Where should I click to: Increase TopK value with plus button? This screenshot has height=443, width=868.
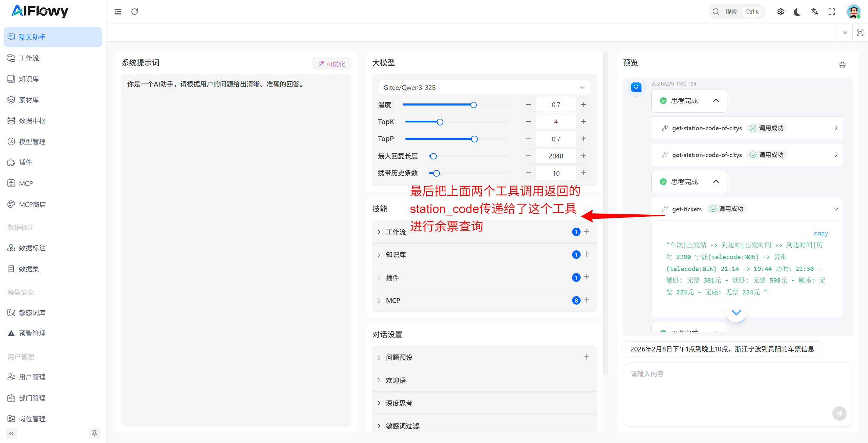tap(583, 121)
